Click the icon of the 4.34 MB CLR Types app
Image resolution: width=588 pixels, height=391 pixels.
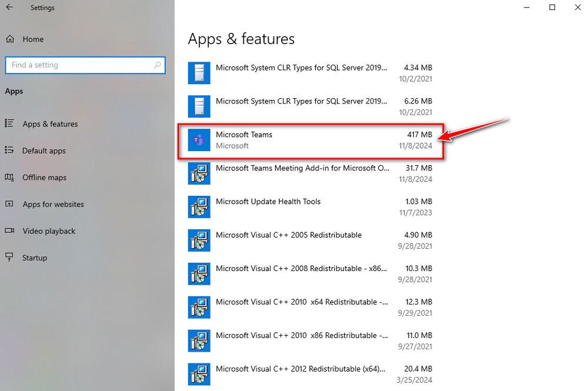pos(199,73)
